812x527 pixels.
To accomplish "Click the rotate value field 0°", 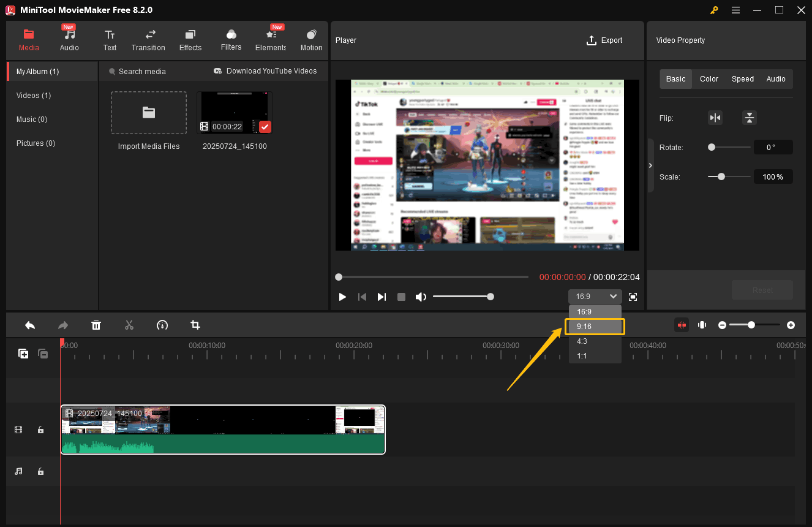I will 773,147.
